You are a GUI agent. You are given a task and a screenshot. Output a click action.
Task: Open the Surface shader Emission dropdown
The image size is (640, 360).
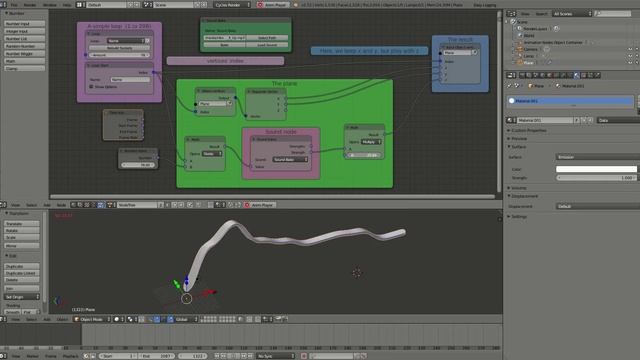pos(598,157)
